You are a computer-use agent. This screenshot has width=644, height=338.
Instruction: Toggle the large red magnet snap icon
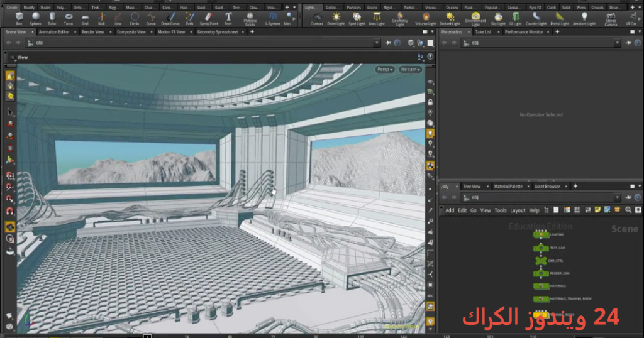(x=10, y=211)
